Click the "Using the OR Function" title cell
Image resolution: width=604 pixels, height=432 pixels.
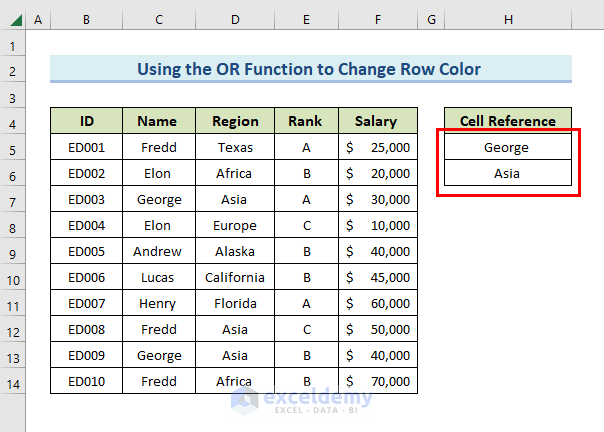click(311, 69)
